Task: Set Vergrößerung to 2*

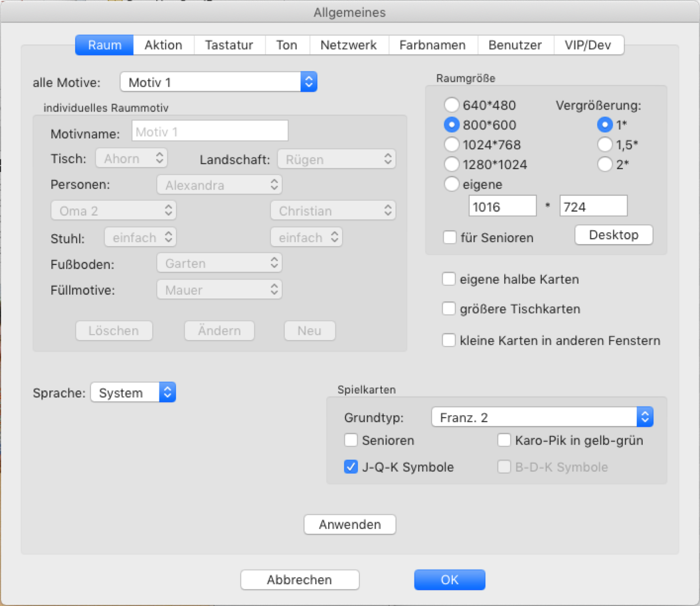Action: pos(605,164)
